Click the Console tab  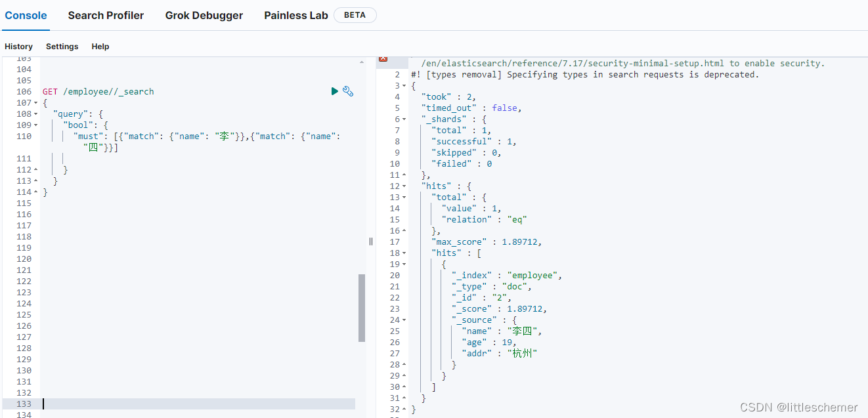[x=25, y=15]
